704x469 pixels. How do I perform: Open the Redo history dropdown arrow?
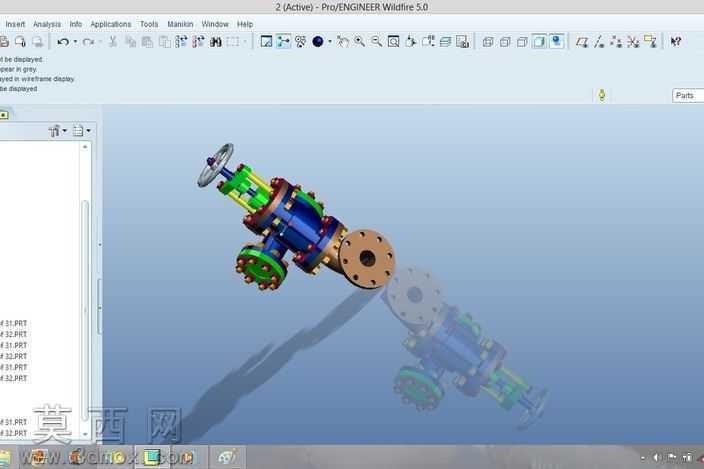100,42
